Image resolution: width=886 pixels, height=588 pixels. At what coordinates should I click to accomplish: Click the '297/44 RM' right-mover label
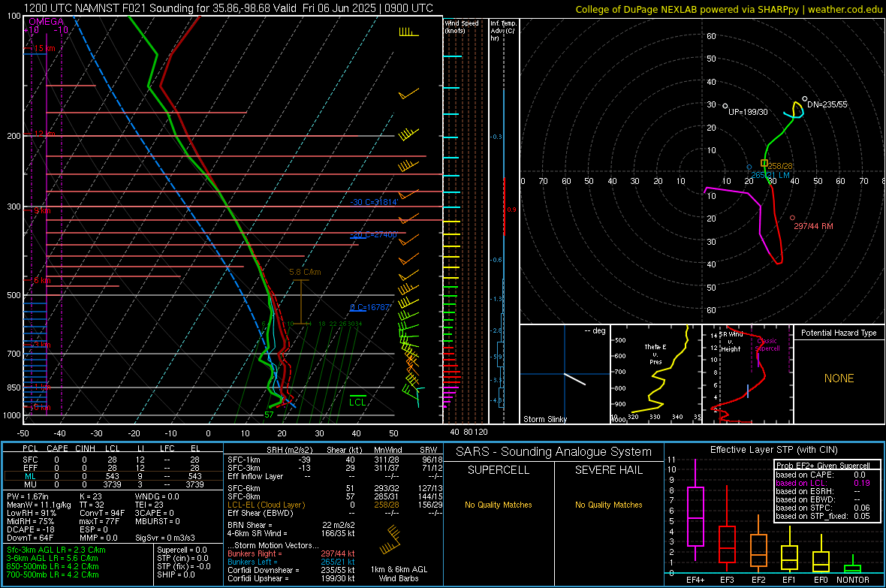coord(814,226)
